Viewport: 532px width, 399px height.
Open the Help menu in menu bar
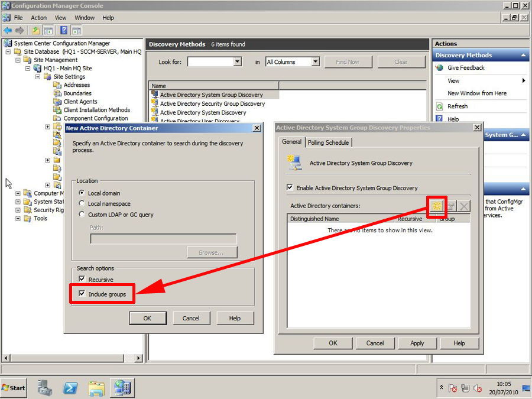[108, 18]
